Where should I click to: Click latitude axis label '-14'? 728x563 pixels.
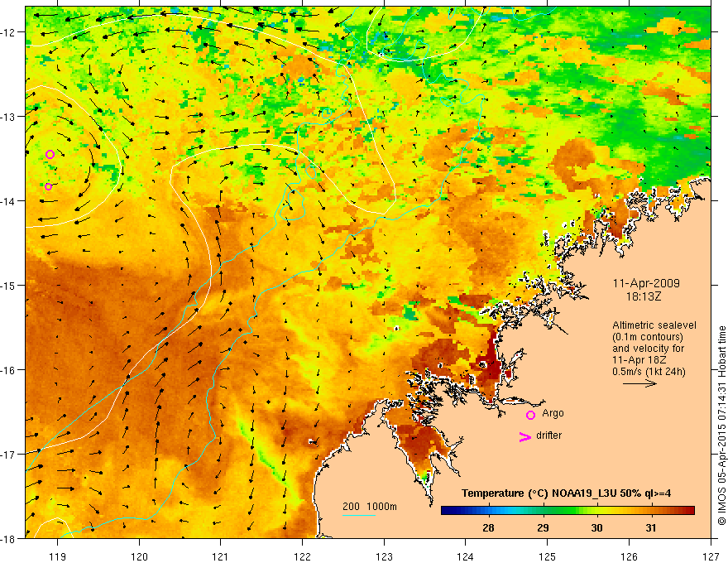click(9, 201)
